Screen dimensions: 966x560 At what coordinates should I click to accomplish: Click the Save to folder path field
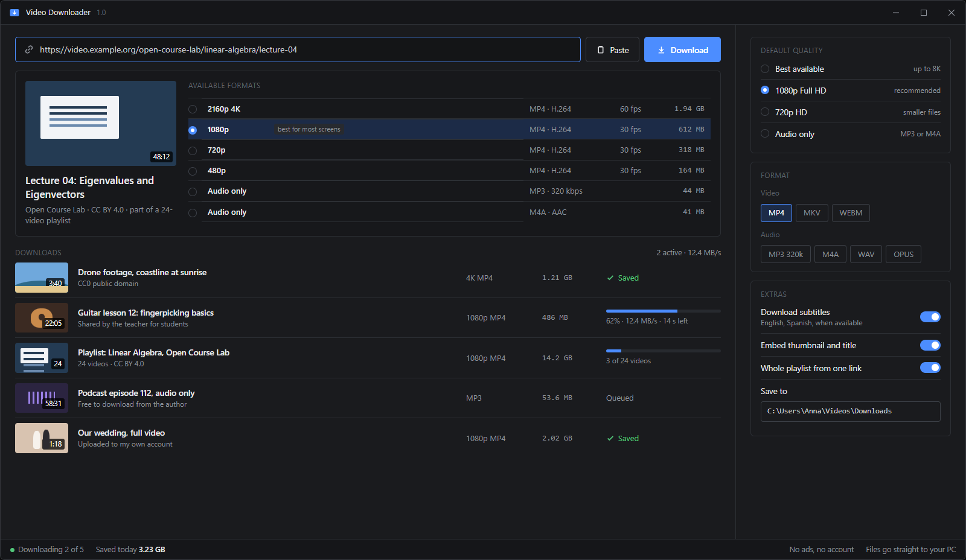851,412
